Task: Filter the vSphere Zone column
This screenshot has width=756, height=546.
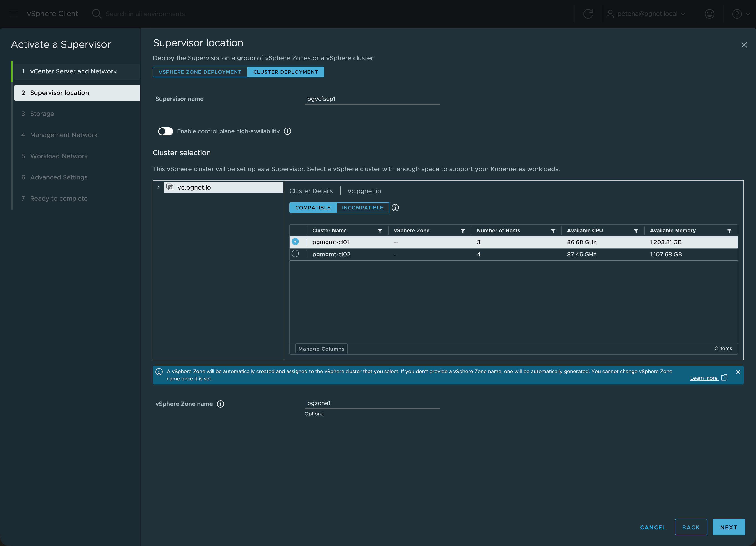Action: click(463, 231)
